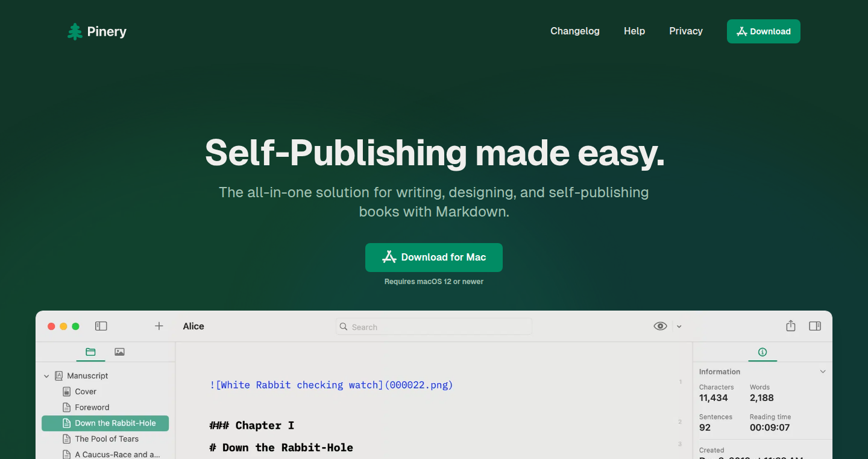
Task: Click the reading time 00:09:07
Action: (770, 428)
